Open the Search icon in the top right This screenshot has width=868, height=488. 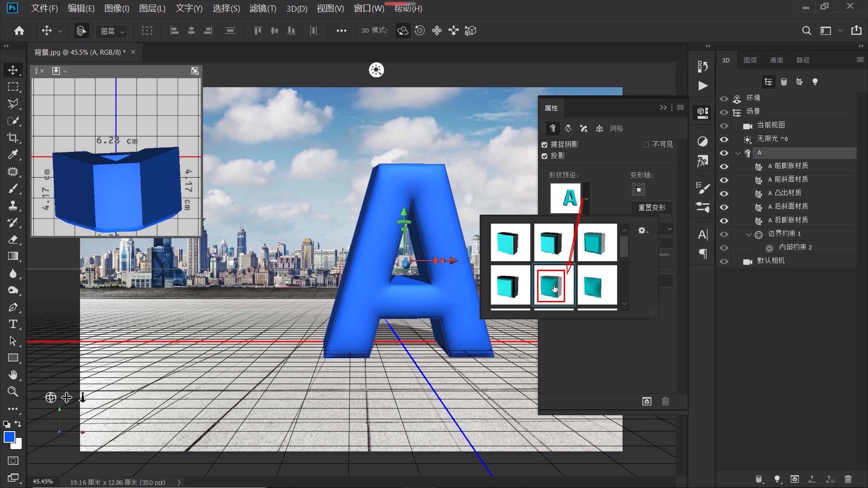coord(807,31)
